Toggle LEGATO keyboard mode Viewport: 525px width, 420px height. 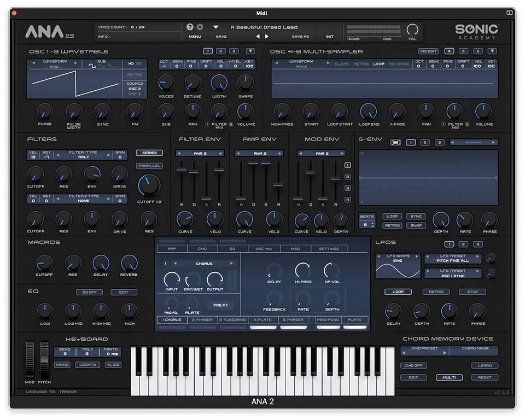[87, 365]
